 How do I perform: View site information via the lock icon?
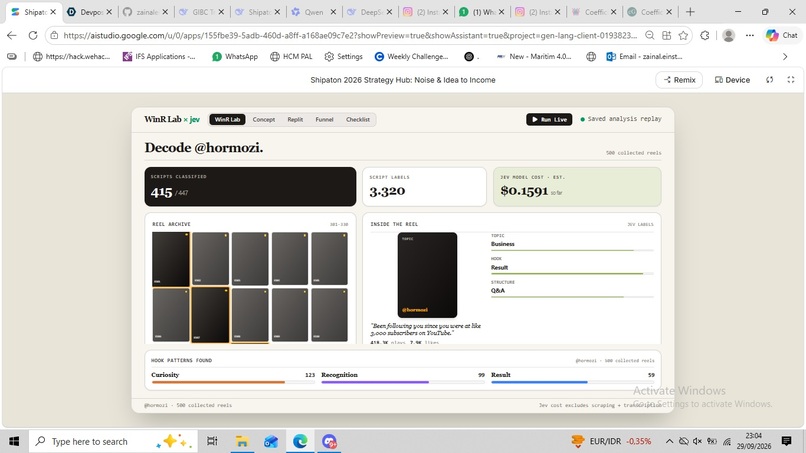pos(54,35)
